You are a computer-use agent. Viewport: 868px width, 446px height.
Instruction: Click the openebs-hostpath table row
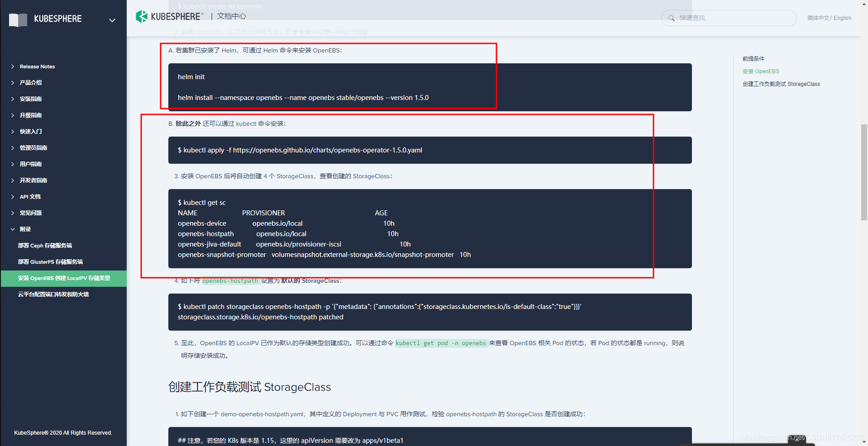click(288, 234)
